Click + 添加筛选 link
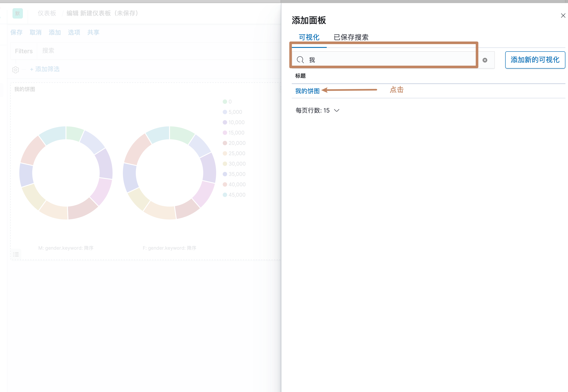Viewport: 568px width, 392px height. pyautogui.click(x=45, y=69)
